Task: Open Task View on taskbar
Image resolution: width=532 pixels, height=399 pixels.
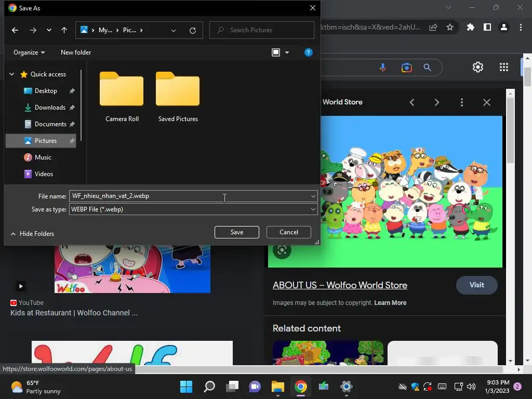Action: click(x=232, y=387)
